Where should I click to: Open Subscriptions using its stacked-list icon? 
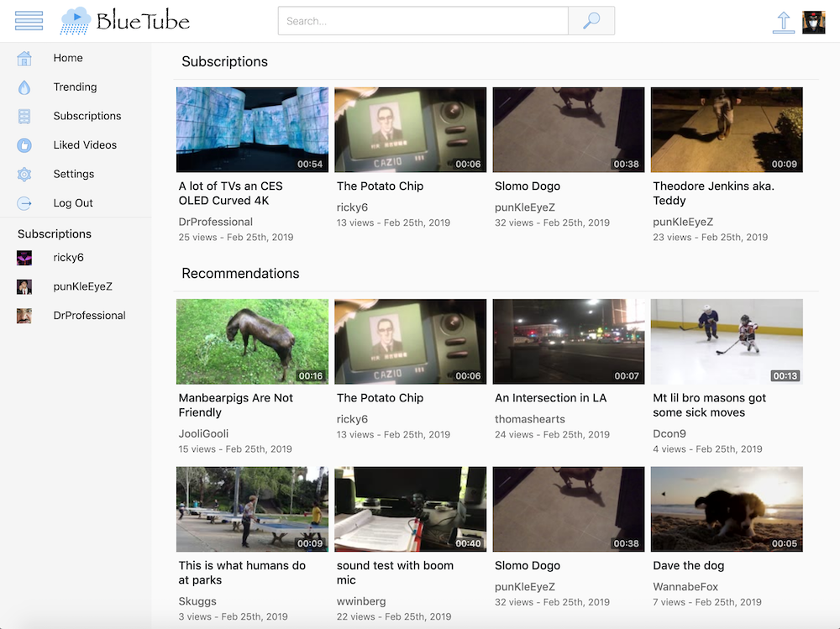[x=24, y=116]
